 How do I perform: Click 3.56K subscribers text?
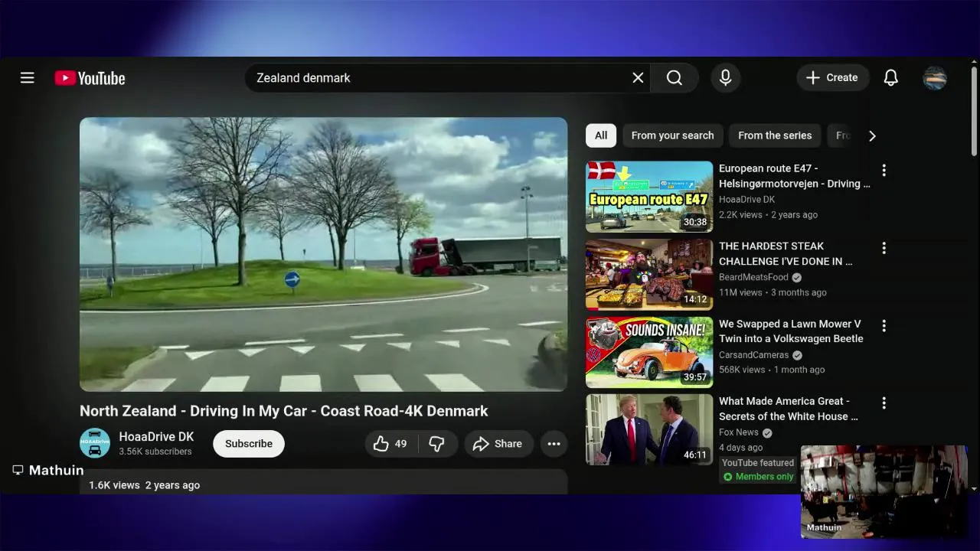[x=155, y=452]
